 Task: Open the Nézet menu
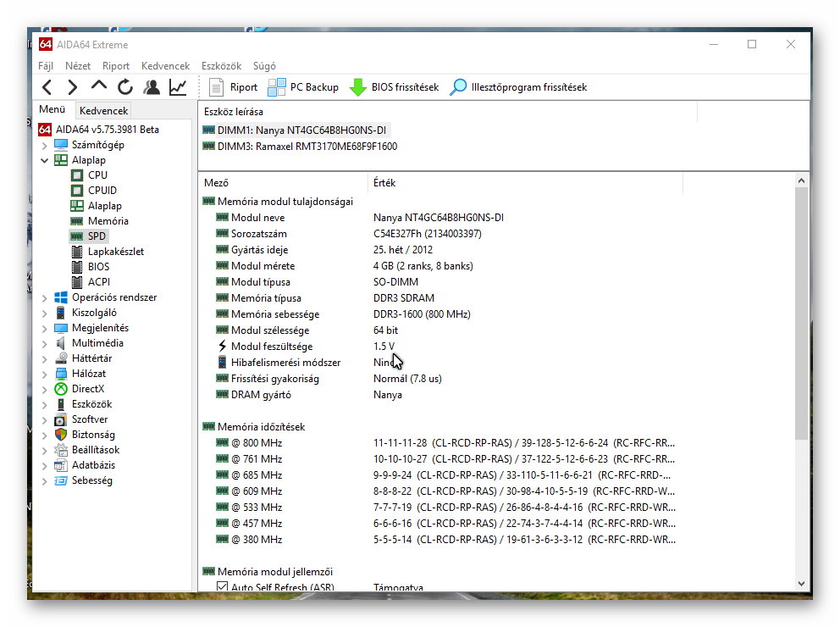78,66
